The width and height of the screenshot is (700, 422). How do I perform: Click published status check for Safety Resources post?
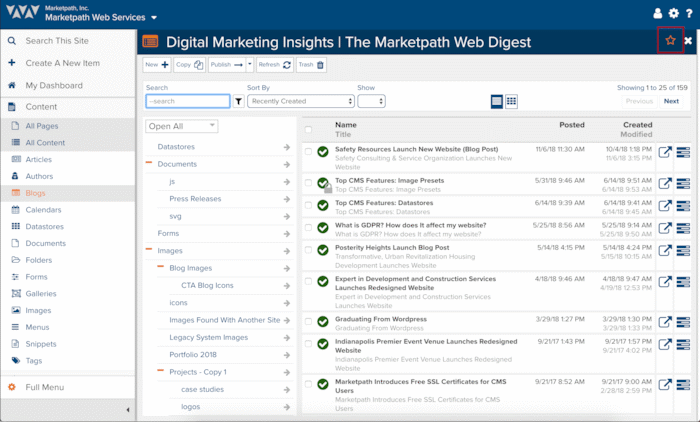coord(323,152)
